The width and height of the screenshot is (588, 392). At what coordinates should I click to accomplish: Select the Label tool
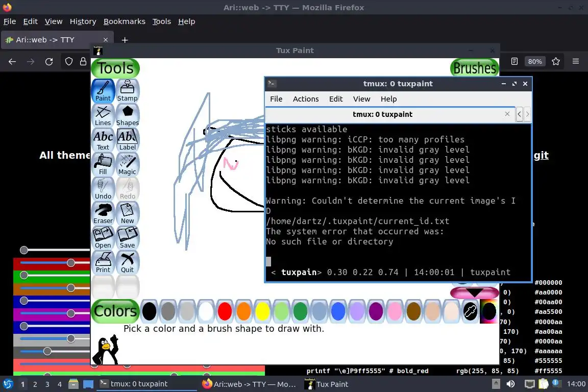coord(128,139)
